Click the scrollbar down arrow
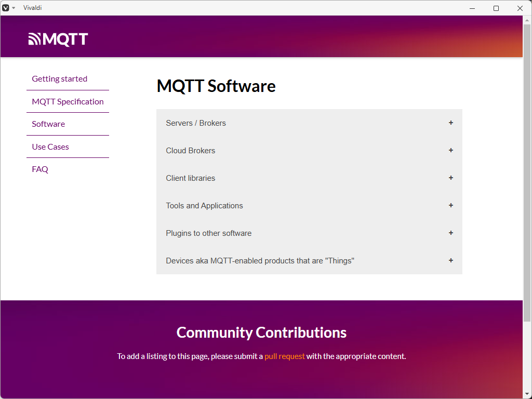This screenshot has height=399, width=532. [527, 394]
